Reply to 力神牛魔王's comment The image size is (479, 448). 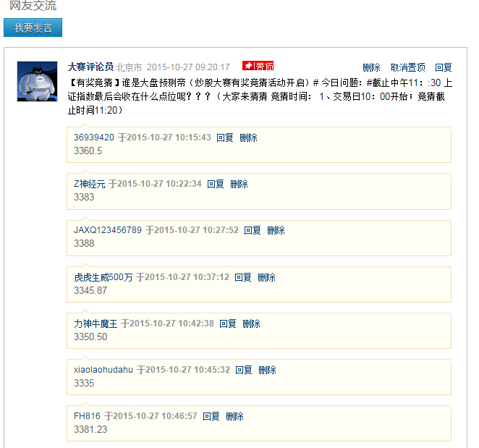click(228, 324)
